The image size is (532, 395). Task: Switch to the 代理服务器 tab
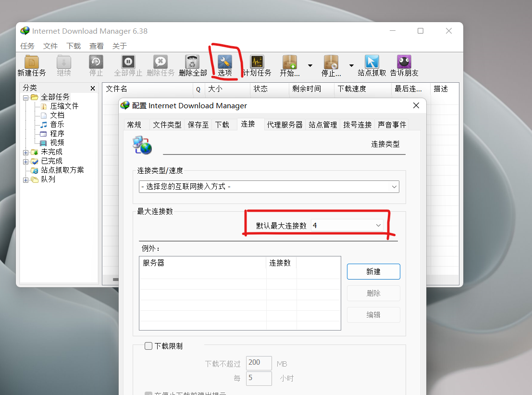click(x=285, y=125)
